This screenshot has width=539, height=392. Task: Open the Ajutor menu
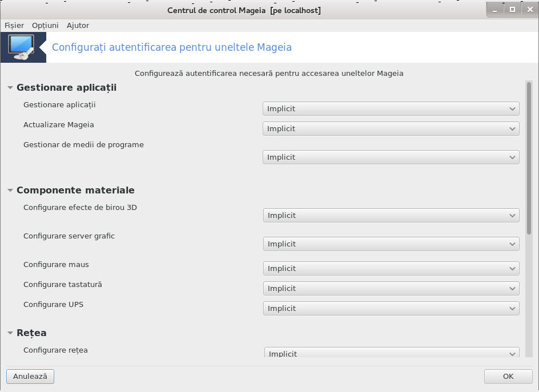[x=78, y=26]
